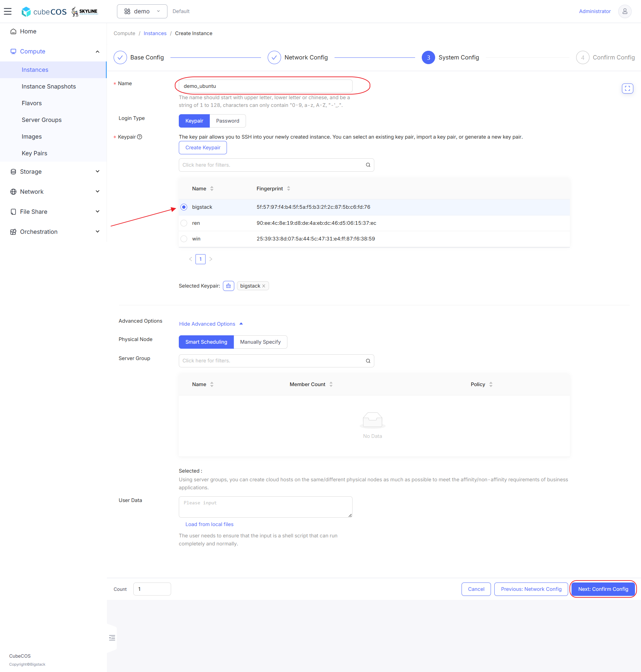This screenshot has height=672, width=641.
Task: Click the Base Config step checkmark
Action: (120, 58)
